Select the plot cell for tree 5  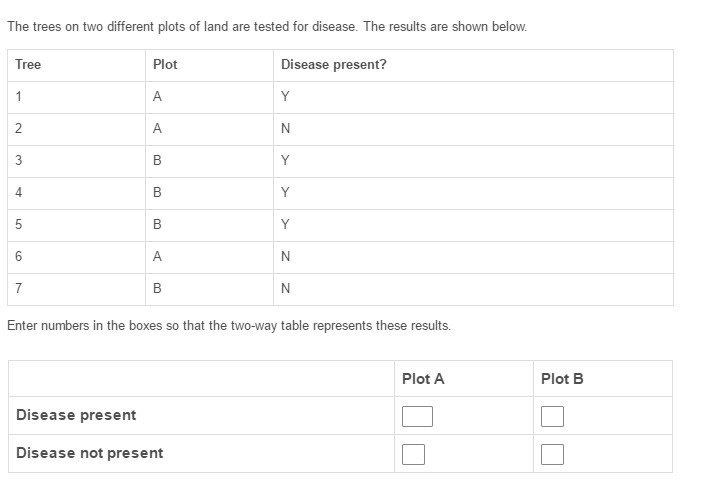pos(157,225)
